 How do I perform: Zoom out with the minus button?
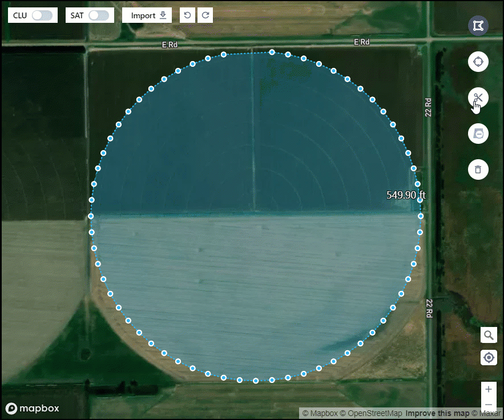coord(489,405)
